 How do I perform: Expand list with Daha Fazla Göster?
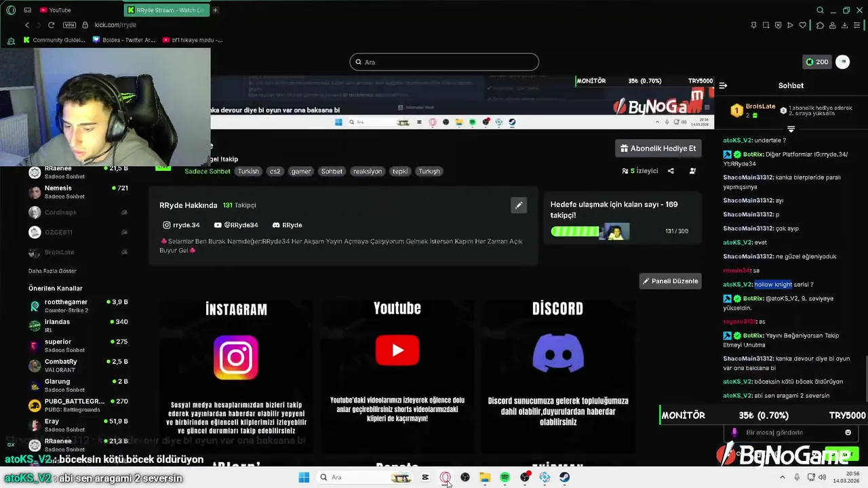coord(52,271)
